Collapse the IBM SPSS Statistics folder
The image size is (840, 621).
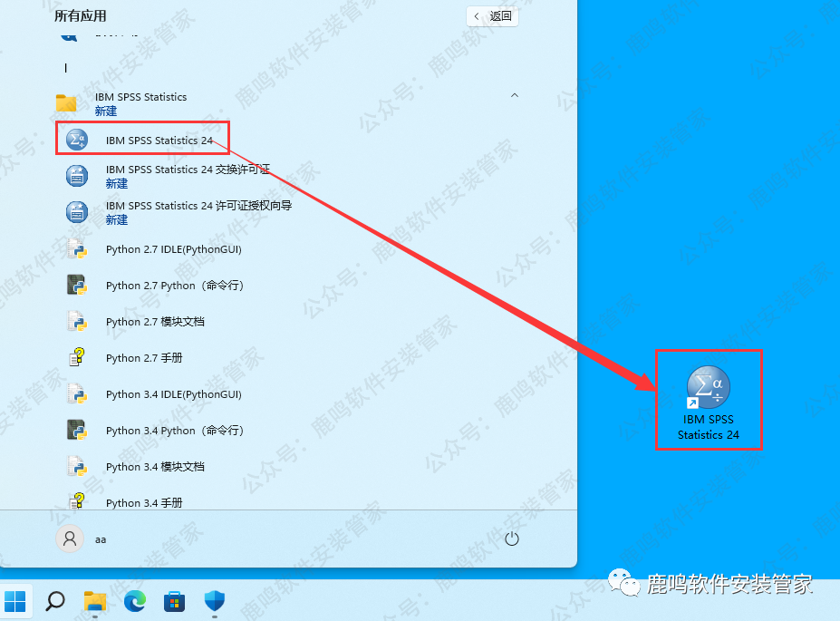515,95
